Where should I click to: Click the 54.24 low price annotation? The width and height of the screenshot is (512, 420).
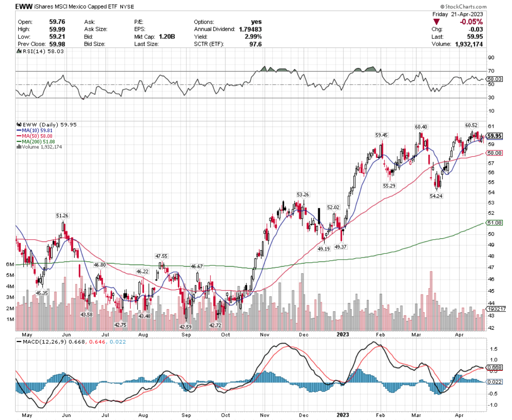pyautogui.click(x=436, y=196)
